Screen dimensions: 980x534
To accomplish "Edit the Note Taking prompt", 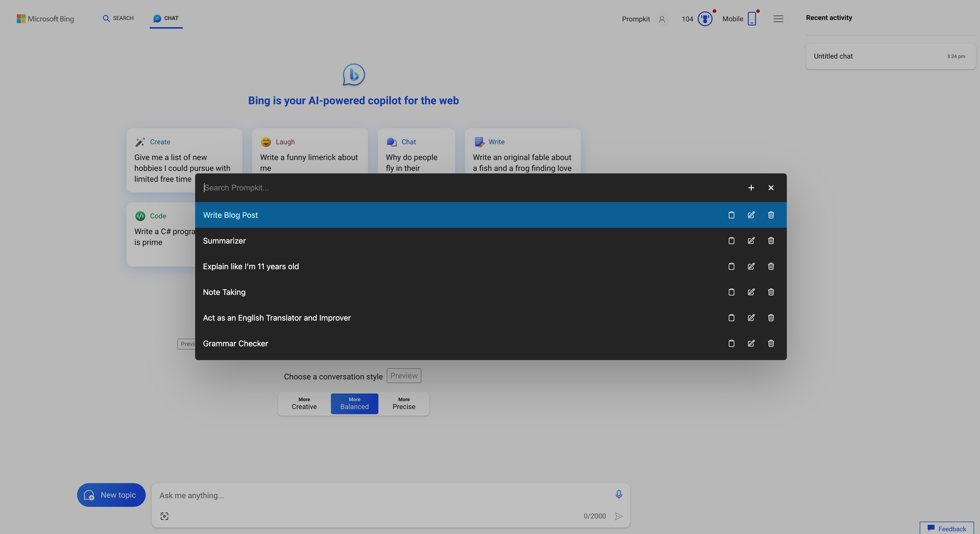I will pos(751,292).
